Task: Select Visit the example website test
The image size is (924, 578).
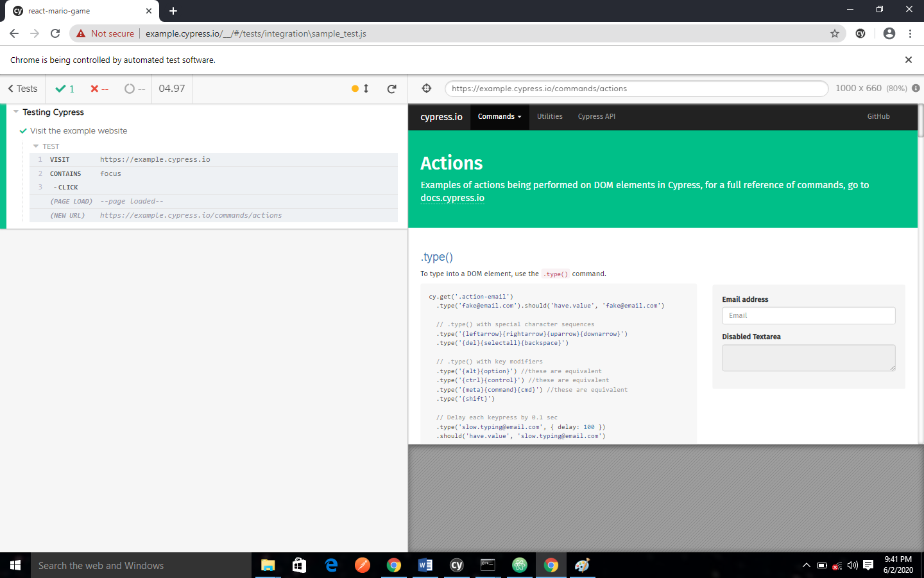Action: click(78, 131)
